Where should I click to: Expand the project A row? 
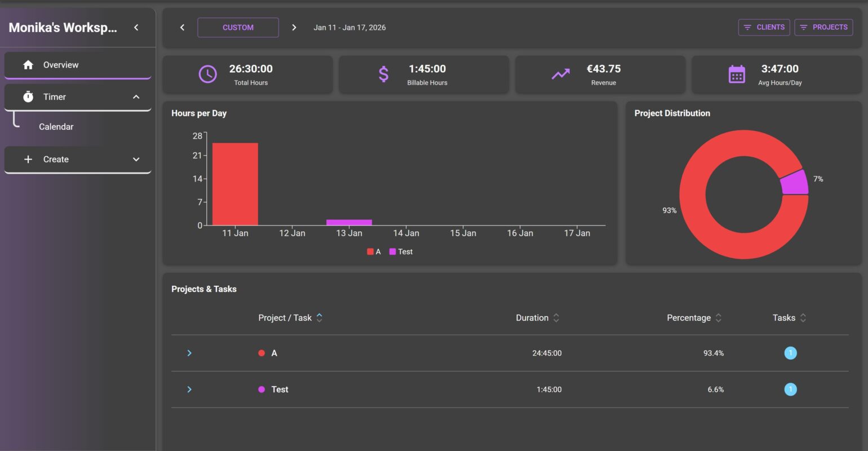tap(189, 353)
